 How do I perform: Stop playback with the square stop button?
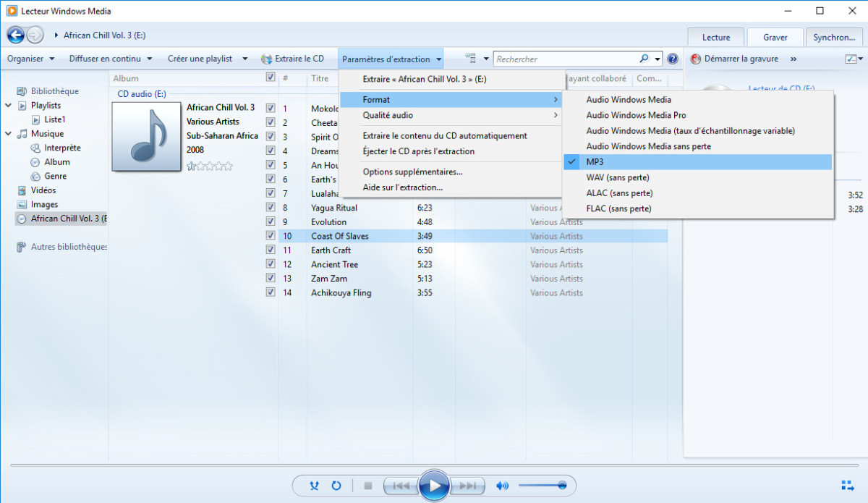(367, 486)
